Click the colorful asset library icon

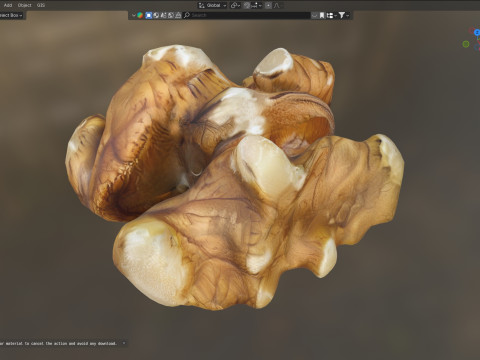tap(140, 15)
